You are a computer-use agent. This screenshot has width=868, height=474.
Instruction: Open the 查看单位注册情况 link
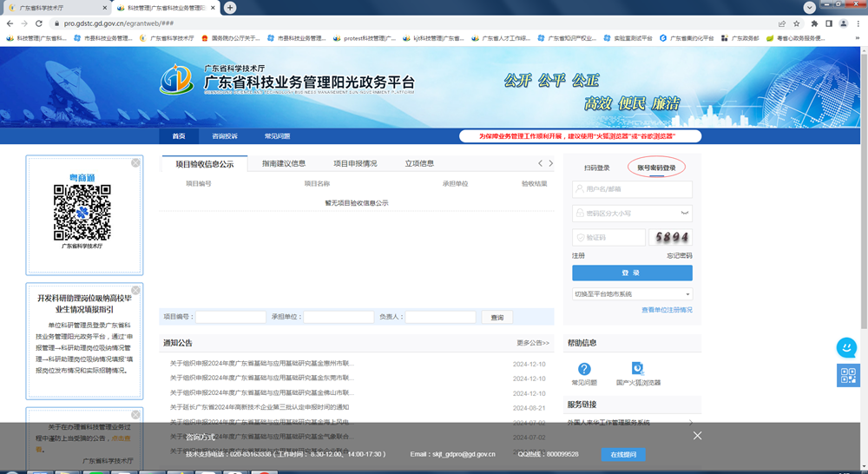tap(667, 310)
